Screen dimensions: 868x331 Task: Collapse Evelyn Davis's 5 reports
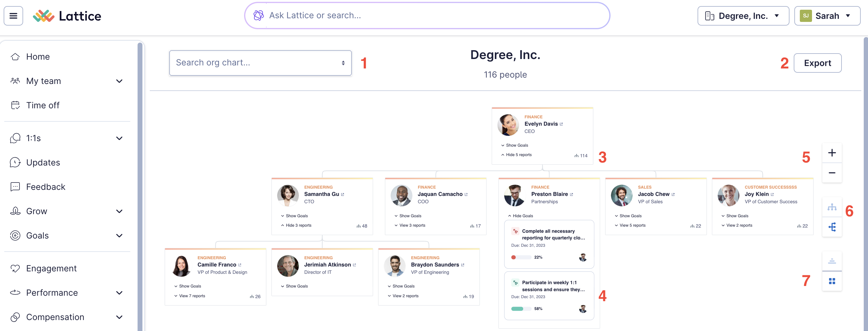[x=516, y=155]
